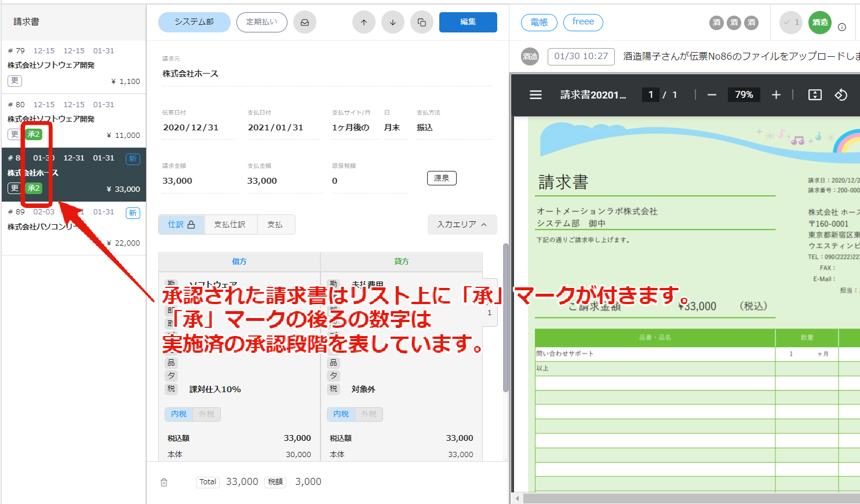Select invoice #80 for ¥11,000

pos(74,120)
